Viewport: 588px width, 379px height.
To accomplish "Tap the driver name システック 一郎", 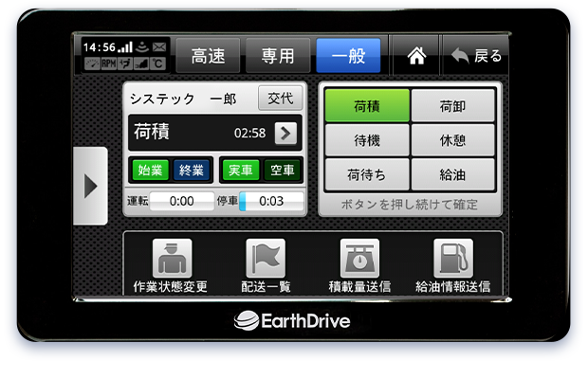I will tap(183, 99).
